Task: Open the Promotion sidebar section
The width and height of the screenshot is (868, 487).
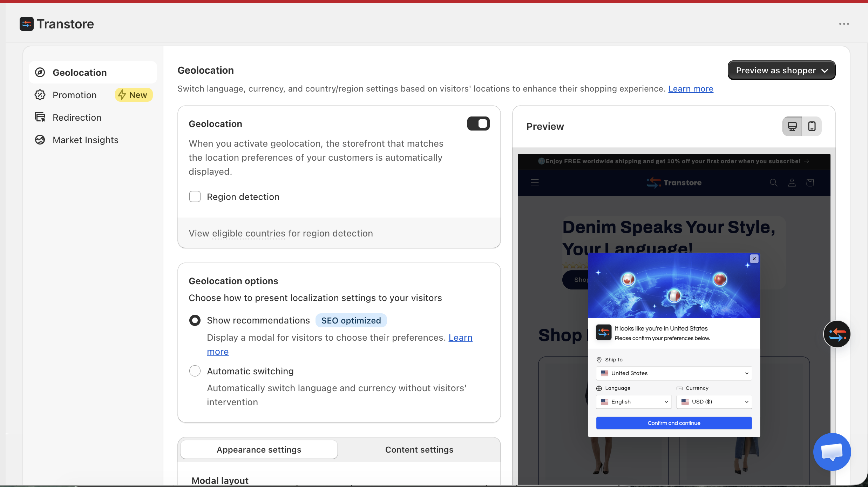Action: point(74,95)
